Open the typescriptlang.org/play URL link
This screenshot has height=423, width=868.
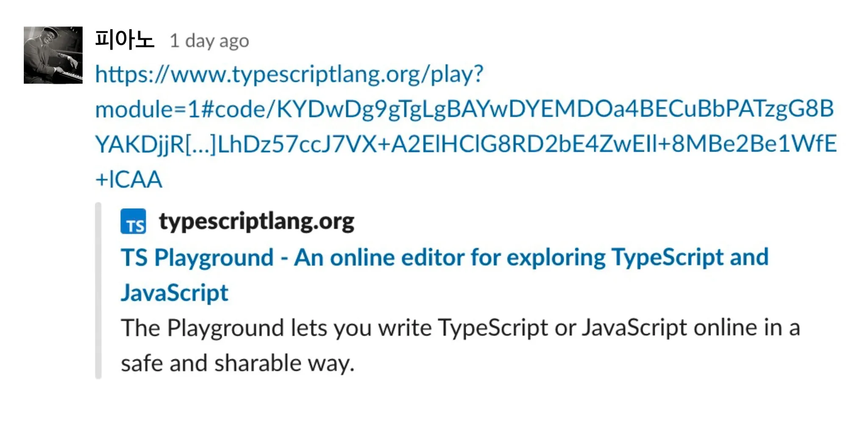tap(466, 126)
